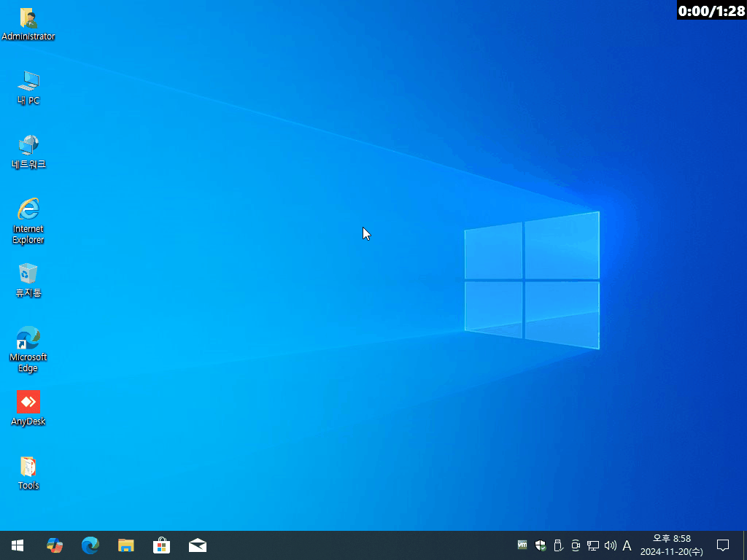Viewport: 747px width, 560px height.
Task: Select the 휴지통 recycle bin icon
Action: [28, 281]
